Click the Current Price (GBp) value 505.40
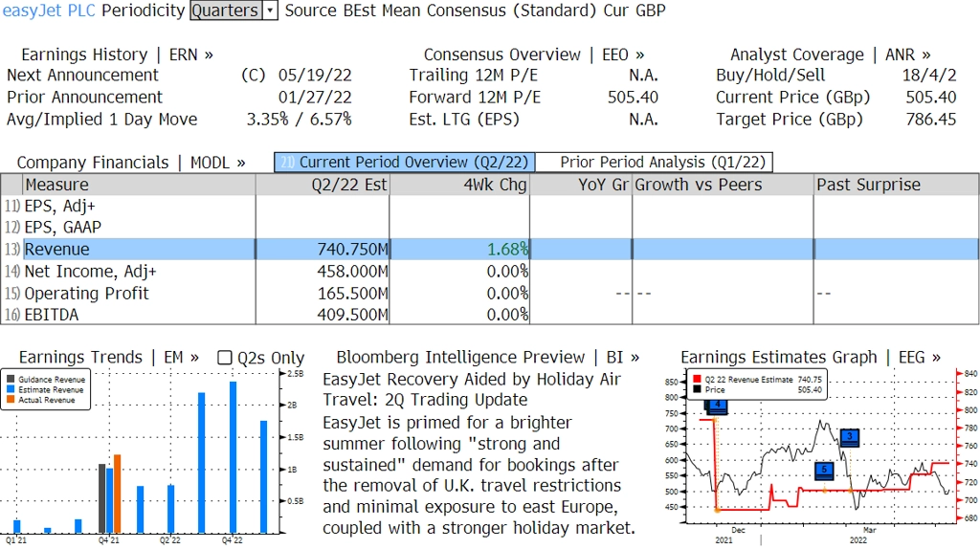This screenshot has height=549, width=980. pos(931,98)
